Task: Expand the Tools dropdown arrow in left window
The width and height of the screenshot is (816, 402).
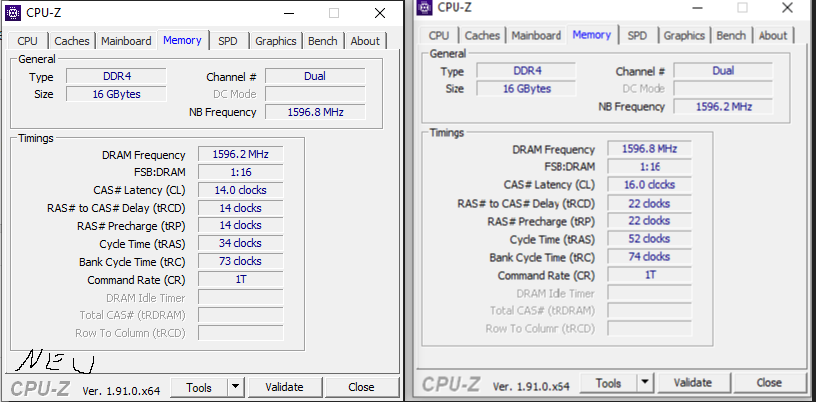Action: click(236, 387)
